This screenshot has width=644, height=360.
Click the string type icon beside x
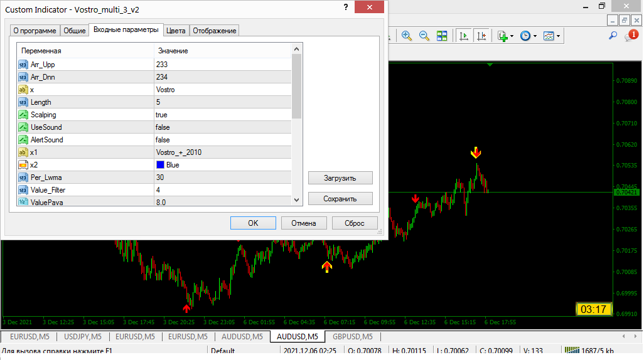pos(23,90)
